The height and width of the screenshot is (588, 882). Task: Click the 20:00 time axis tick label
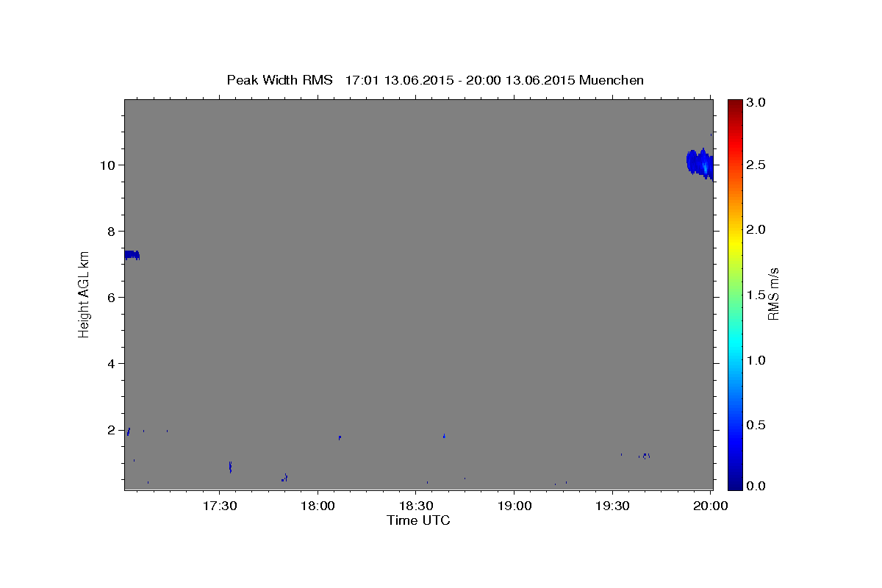coord(711,506)
